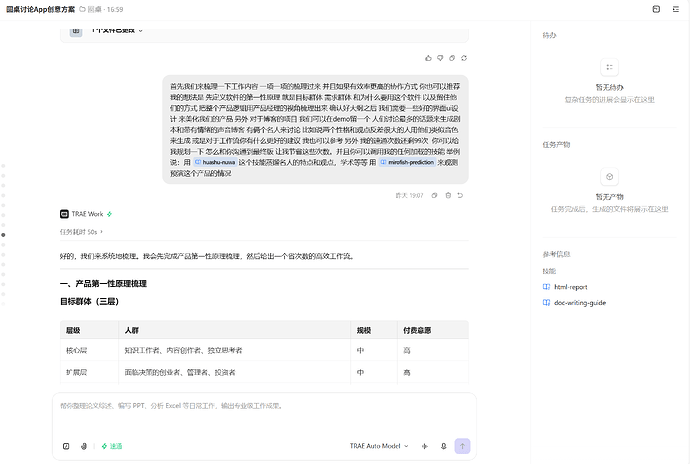Viewport: 690px width, 464px height.
Task: Give the response a thumbs down
Action: [x=440, y=58]
